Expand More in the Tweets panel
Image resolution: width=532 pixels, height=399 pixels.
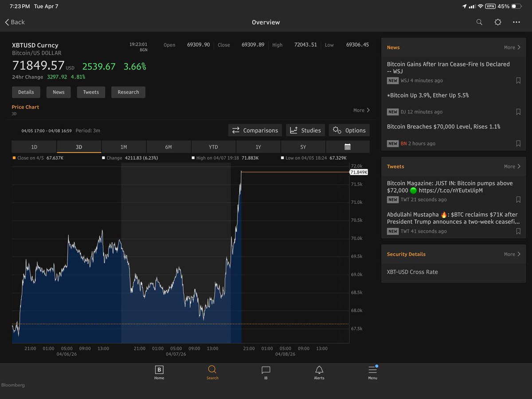coord(512,167)
